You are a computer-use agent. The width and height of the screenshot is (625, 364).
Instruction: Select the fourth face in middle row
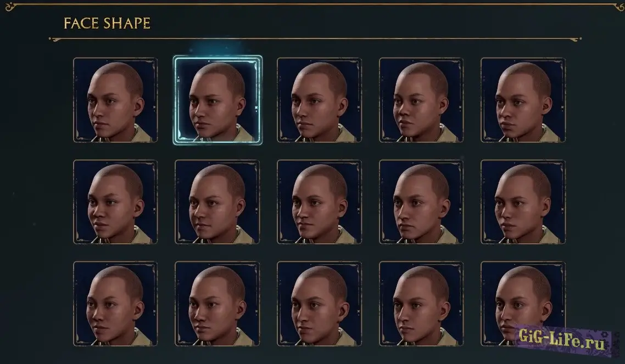(x=421, y=202)
